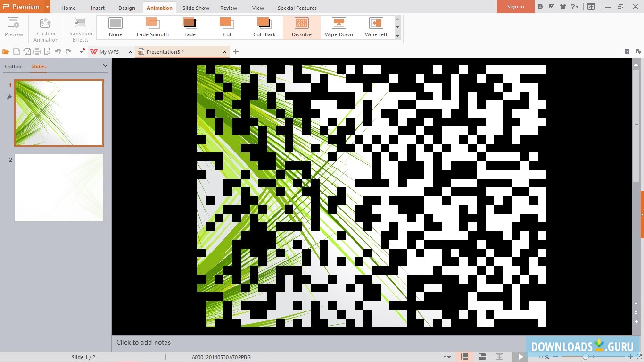Switch to Normal view in status bar
The height and width of the screenshot is (362, 644).
(x=464, y=357)
